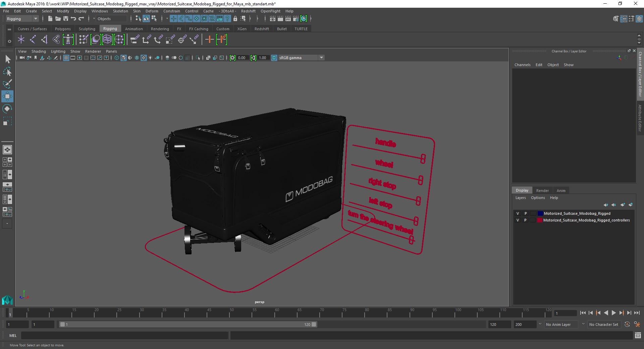Go to the start of the playback range
The image size is (644, 349).
click(x=583, y=313)
